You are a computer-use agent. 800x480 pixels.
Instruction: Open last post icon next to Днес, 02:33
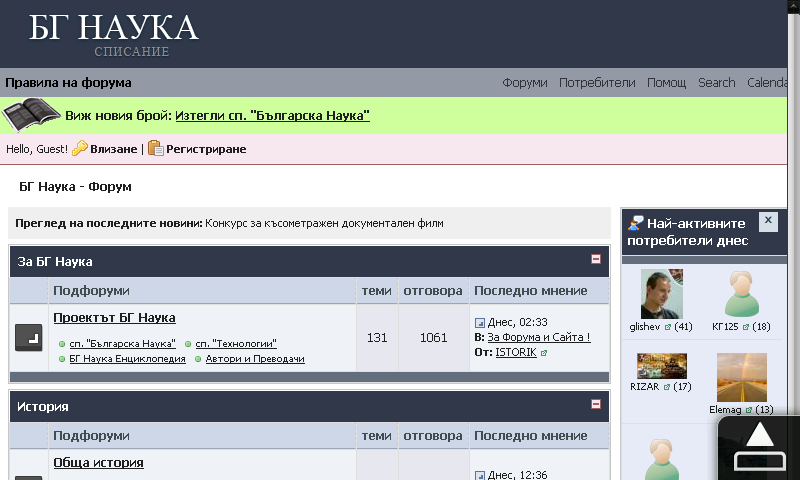click(480, 323)
